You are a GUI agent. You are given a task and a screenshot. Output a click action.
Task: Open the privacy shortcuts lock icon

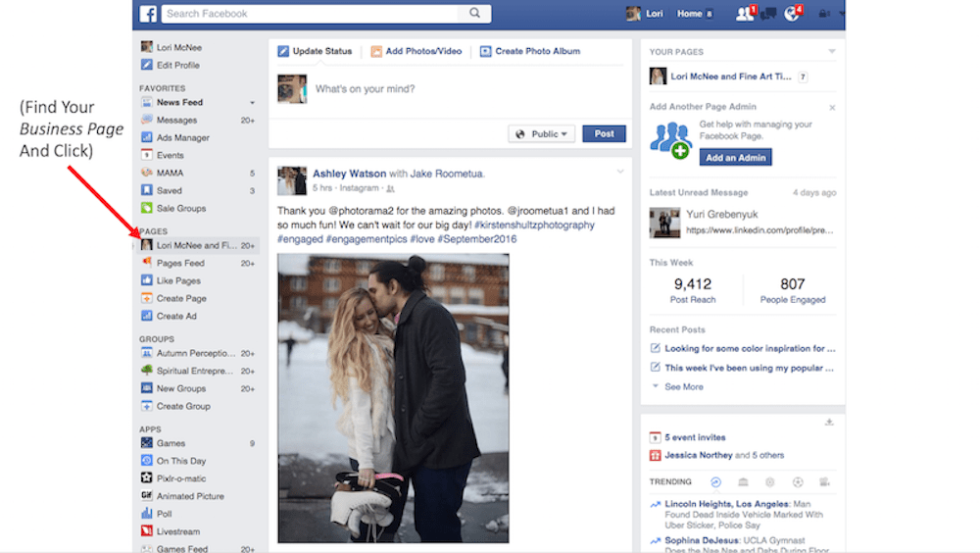824,13
